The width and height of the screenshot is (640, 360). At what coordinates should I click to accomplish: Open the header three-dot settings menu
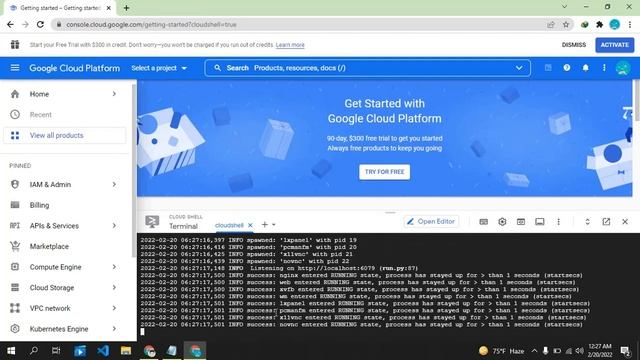click(x=604, y=68)
